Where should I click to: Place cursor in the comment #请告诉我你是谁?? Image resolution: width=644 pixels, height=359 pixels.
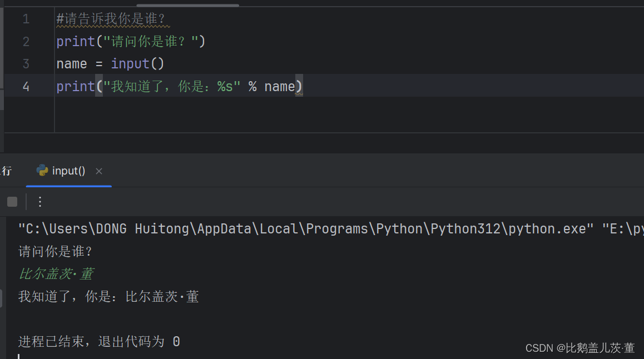pyautogui.click(x=111, y=18)
